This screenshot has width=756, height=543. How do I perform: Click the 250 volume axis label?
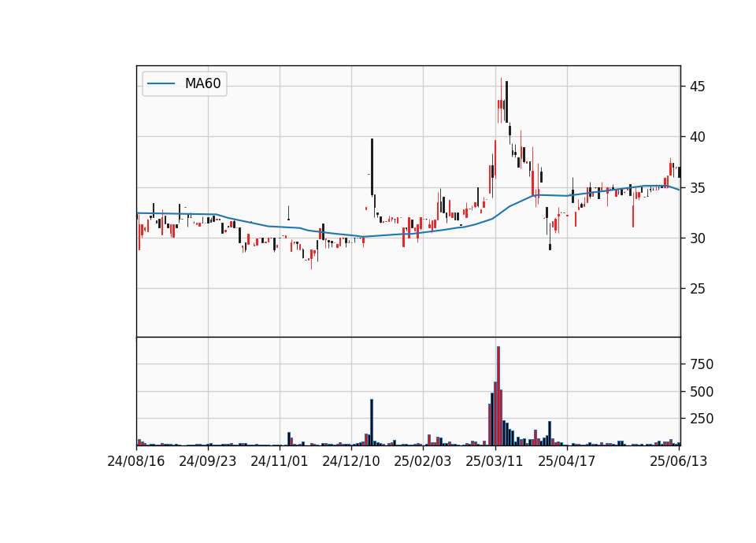point(702,419)
